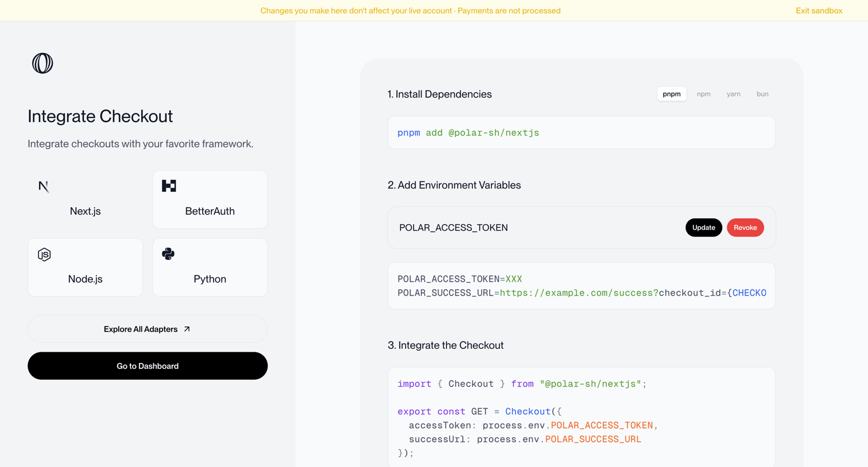Switch to the bun tab

point(762,94)
